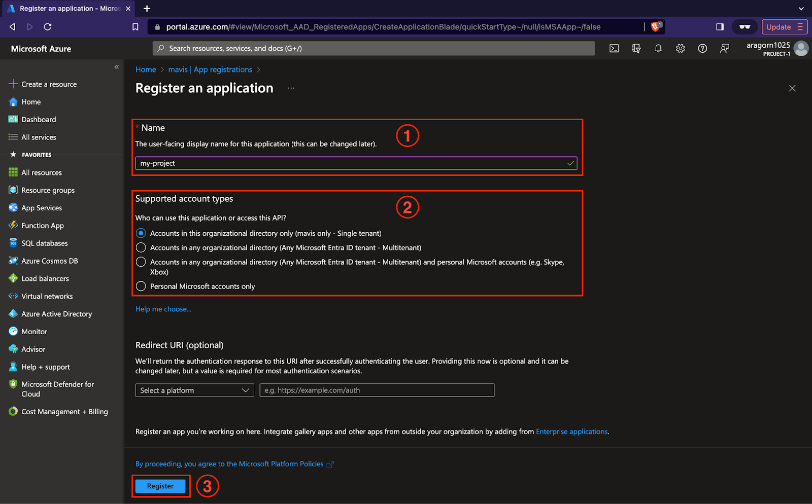Click the Cost Management + Billing icon
The width and height of the screenshot is (812, 504).
pyautogui.click(x=13, y=411)
